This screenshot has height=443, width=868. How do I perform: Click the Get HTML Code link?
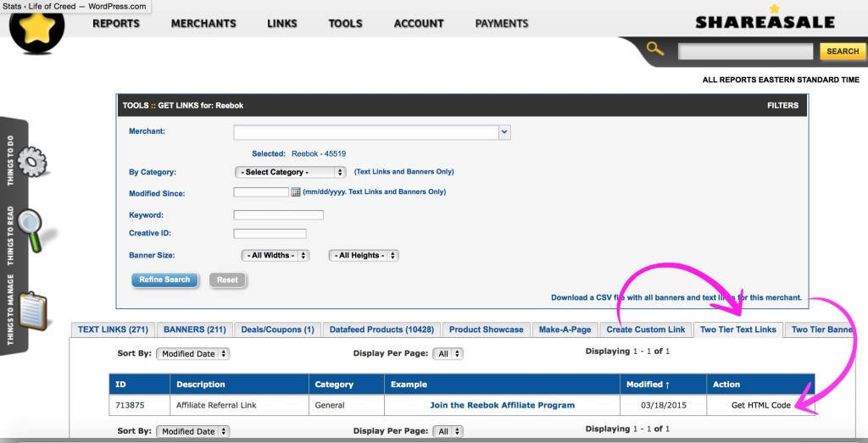[760, 406]
